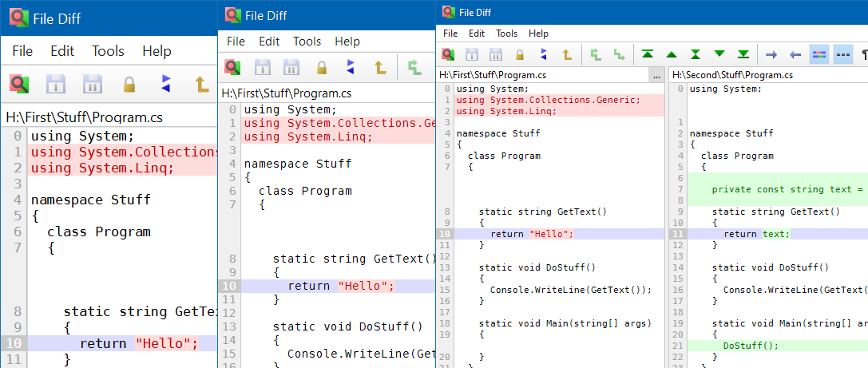
Task: Jump to the last difference
Action: 743,54
